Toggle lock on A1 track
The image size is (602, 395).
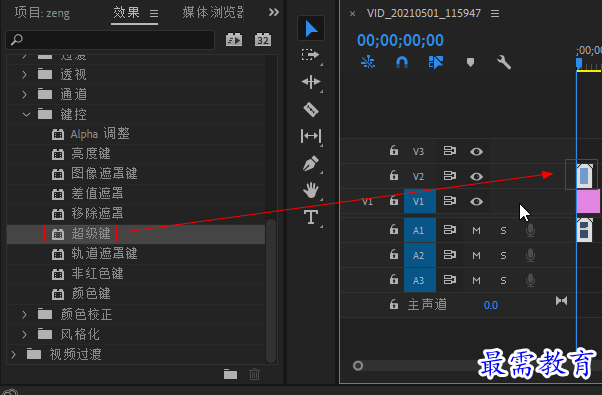pyautogui.click(x=394, y=230)
